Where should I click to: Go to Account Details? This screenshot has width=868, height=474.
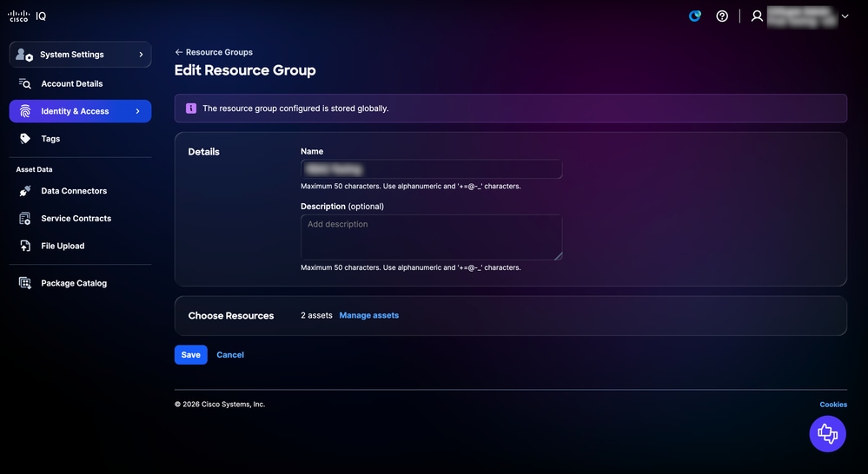point(72,83)
